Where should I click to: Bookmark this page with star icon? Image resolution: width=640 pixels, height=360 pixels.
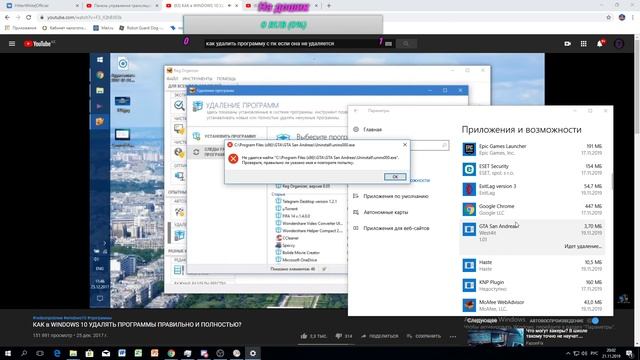click(609, 18)
